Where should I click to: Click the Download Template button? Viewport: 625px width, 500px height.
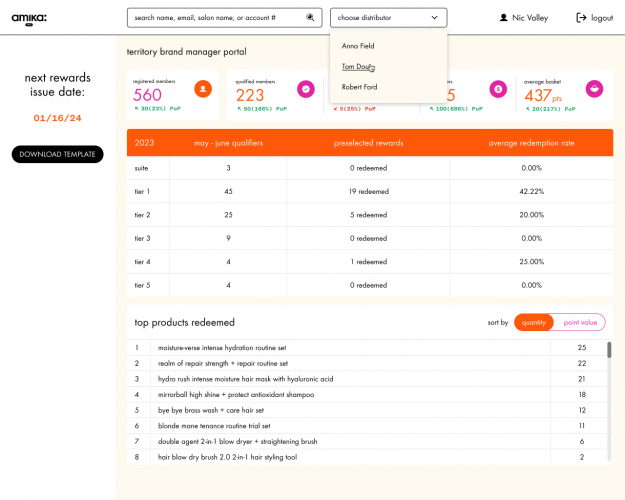57,154
